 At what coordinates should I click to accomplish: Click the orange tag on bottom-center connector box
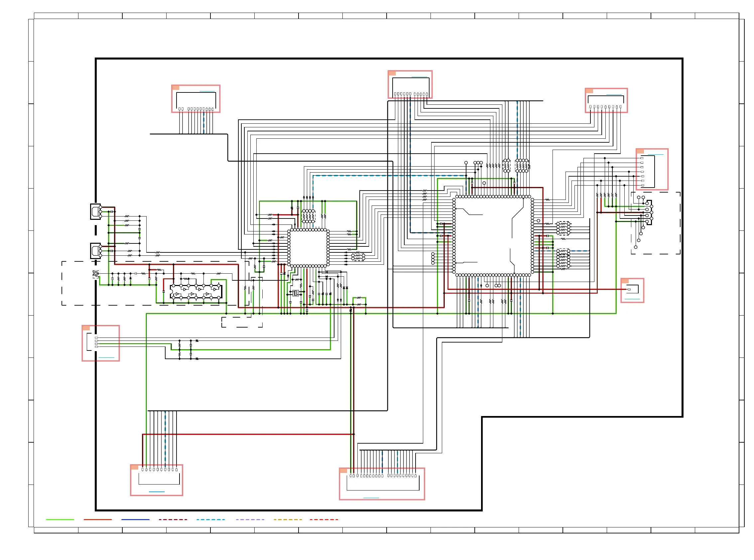(x=343, y=471)
